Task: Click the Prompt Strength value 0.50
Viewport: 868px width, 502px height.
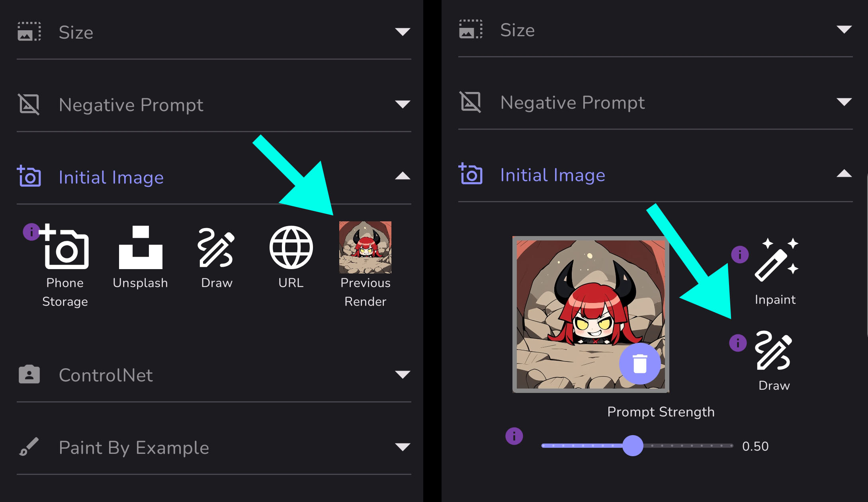Action: click(755, 446)
